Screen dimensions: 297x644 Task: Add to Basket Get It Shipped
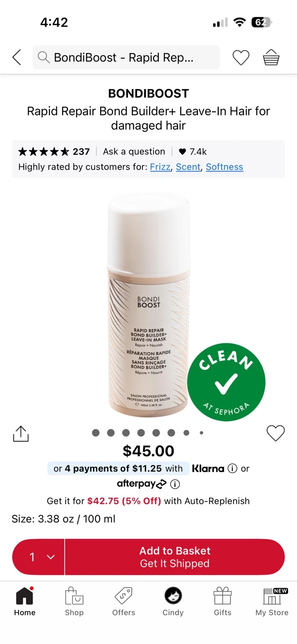[175, 557]
